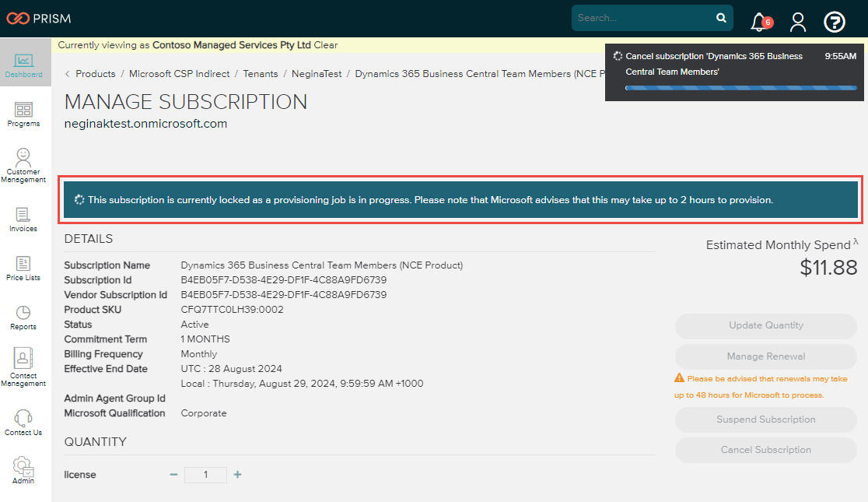The width and height of the screenshot is (868, 502).
Task: Open the help question mark icon
Action: coord(835,22)
